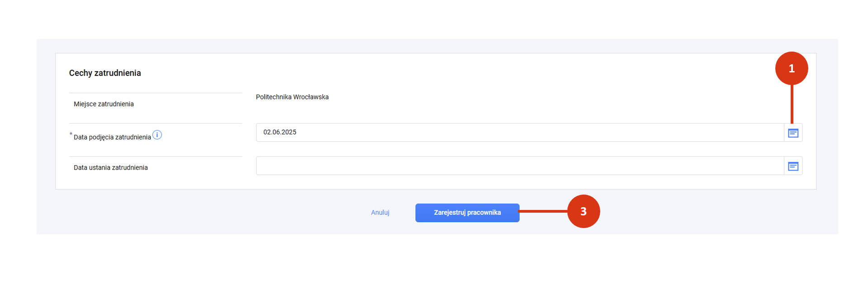
Task: Click the Zarejestruj pracownika button
Action: 467,213
